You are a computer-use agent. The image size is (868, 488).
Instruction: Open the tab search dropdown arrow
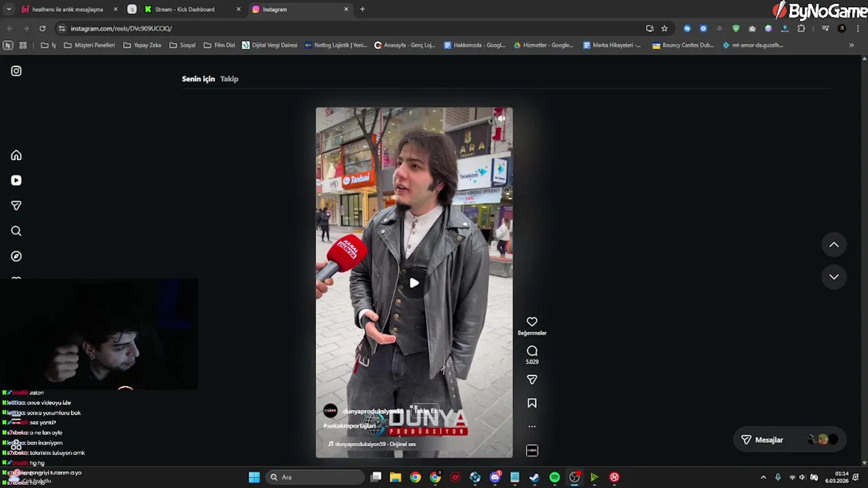point(8,9)
